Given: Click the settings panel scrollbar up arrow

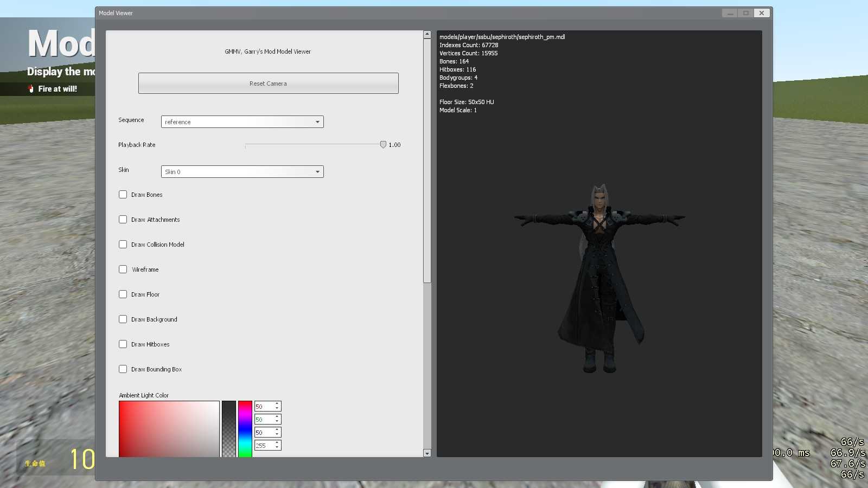Looking at the screenshot, I should (x=427, y=34).
